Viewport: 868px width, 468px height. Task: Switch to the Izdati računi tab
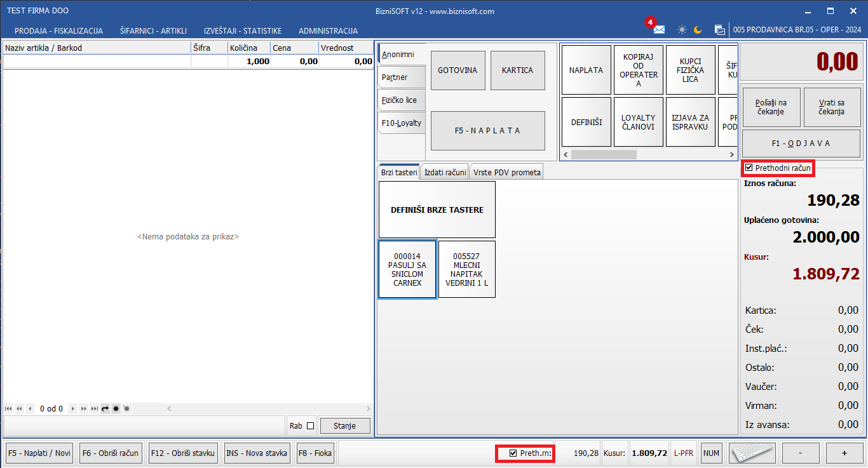pos(445,172)
